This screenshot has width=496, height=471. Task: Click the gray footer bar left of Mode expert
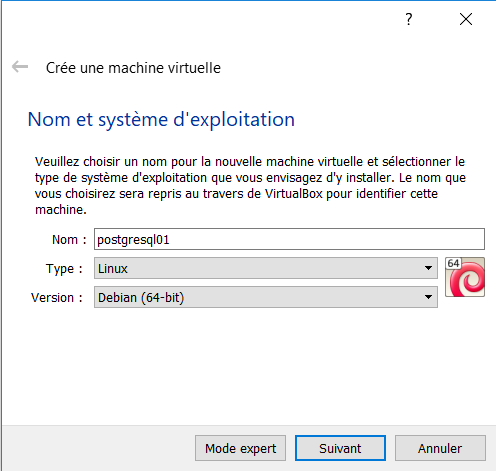pyautogui.click(x=98, y=448)
